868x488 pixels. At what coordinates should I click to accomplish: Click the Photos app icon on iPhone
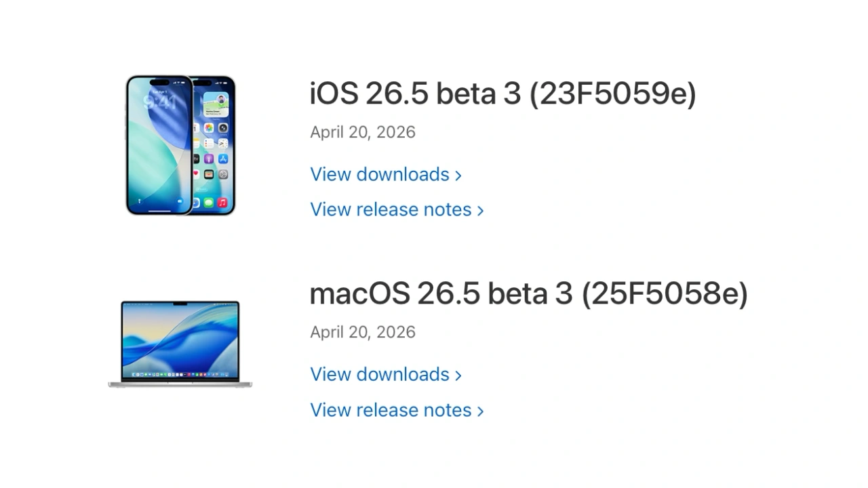(209, 128)
